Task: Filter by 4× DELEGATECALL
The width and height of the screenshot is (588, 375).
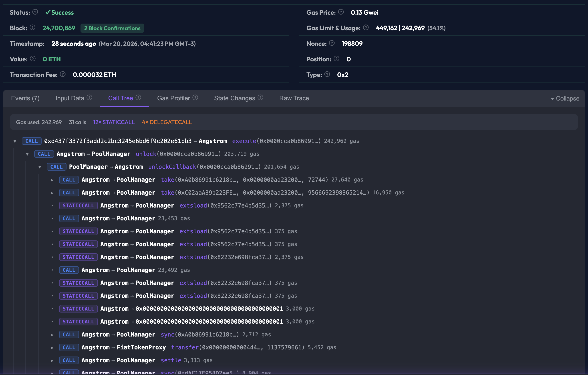Action: (x=167, y=122)
